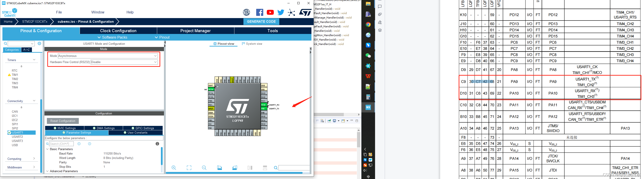Go to Home breadcrumb
The image size is (644, 179).
tap(8, 22)
